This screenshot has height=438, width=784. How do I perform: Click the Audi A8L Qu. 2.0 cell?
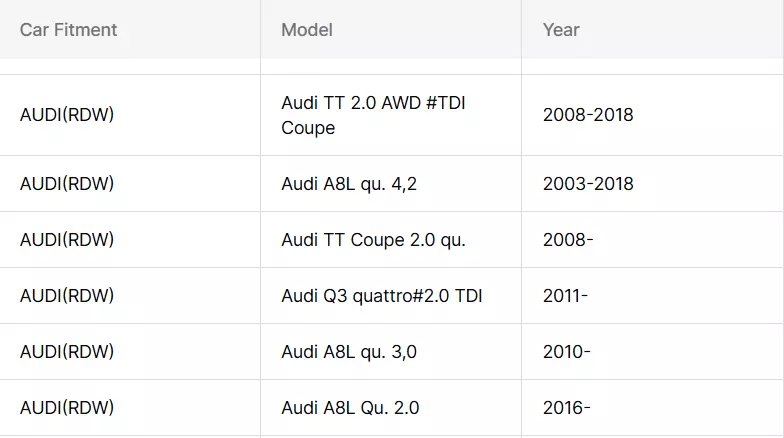350,408
